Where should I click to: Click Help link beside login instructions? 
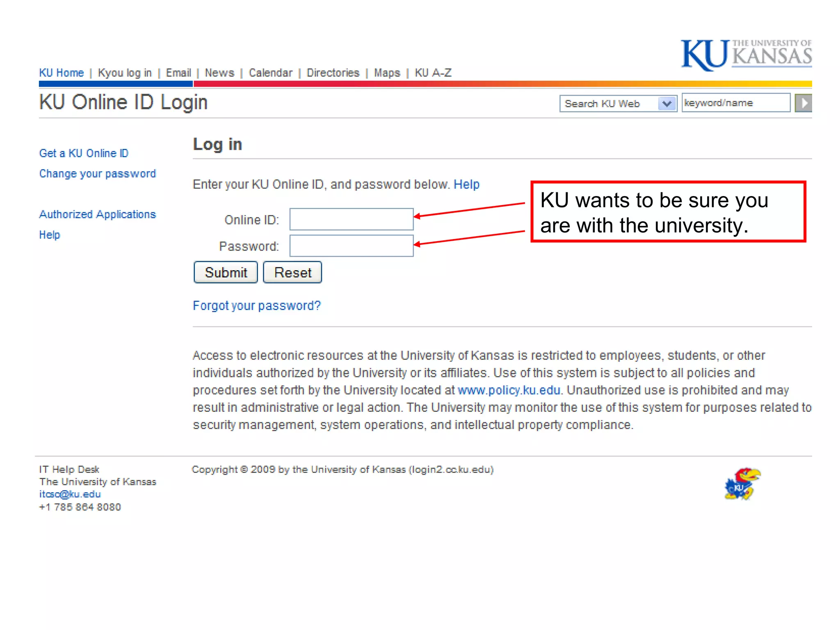[466, 184]
